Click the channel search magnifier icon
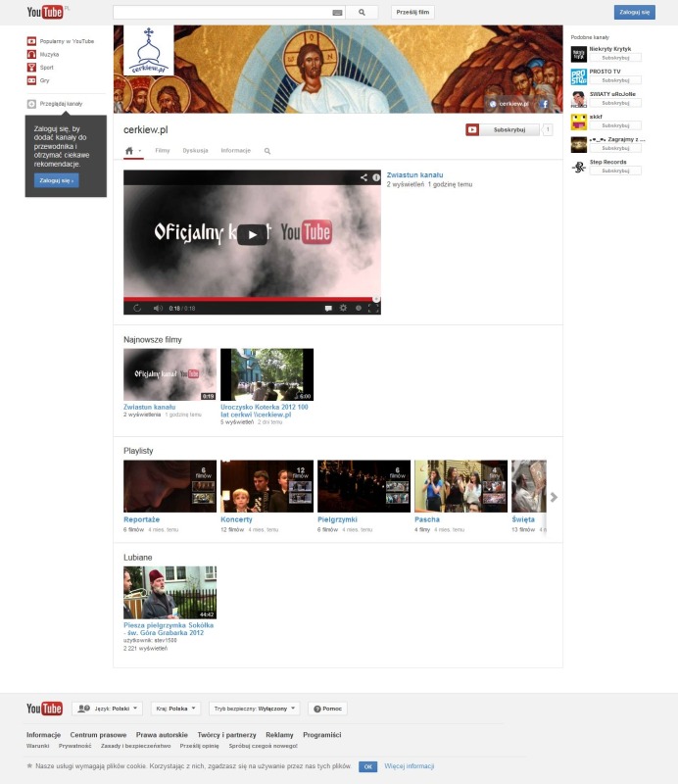The height and width of the screenshot is (784, 678). click(267, 151)
